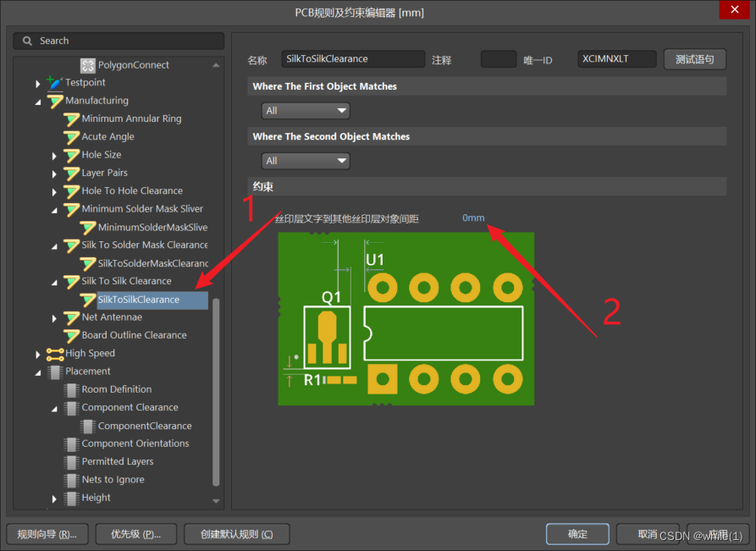Open the 规则向导 rule wizard
The height and width of the screenshot is (551, 756).
[x=47, y=534]
